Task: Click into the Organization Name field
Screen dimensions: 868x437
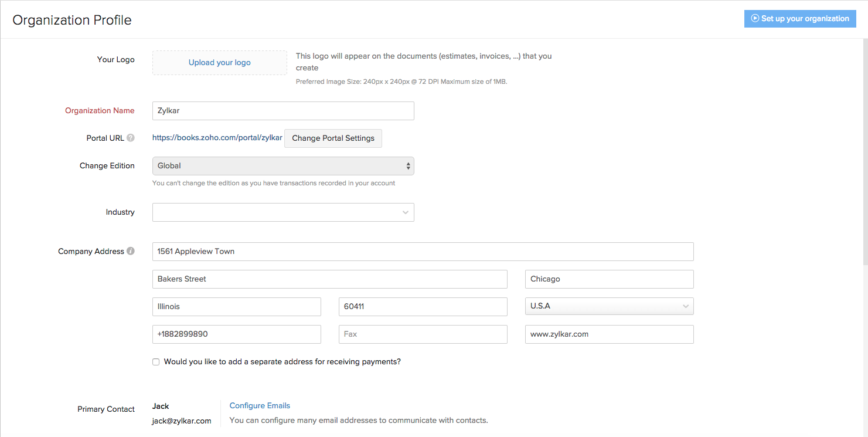Action: (283, 111)
